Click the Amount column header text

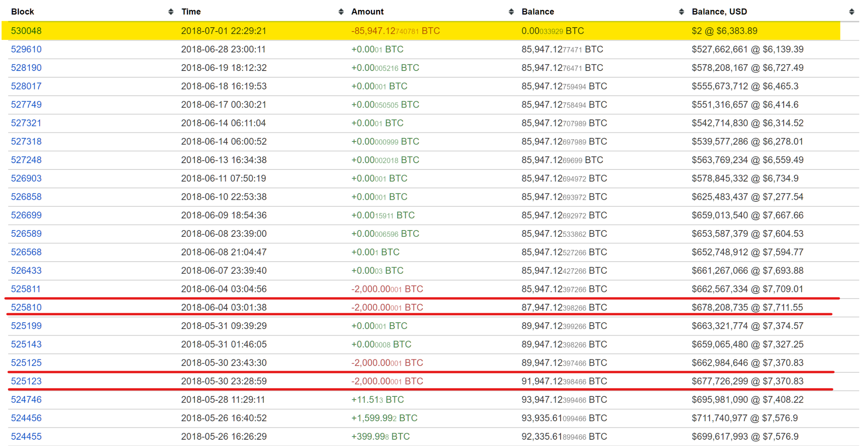367,12
